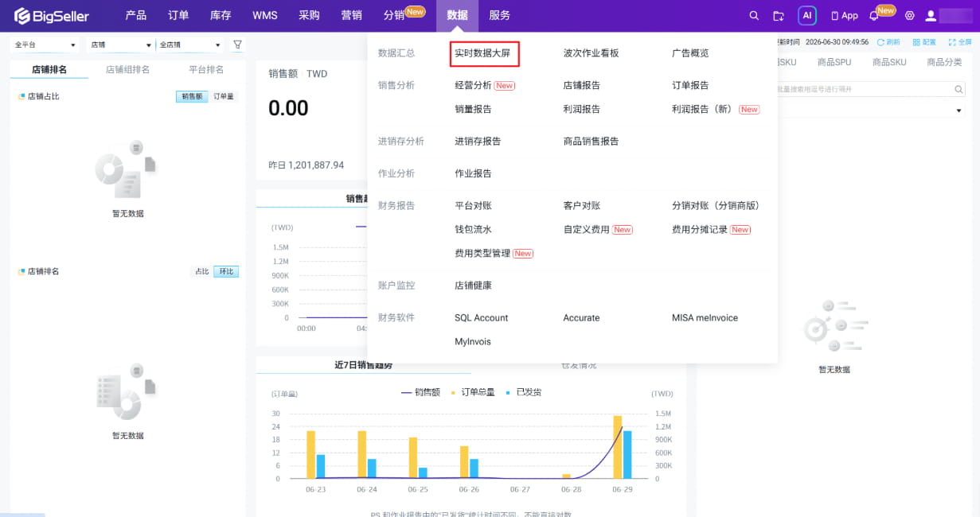The image size is (980, 517).
Task: Switch to the 店铺组排名 tab
Action: tap(127, 70)
